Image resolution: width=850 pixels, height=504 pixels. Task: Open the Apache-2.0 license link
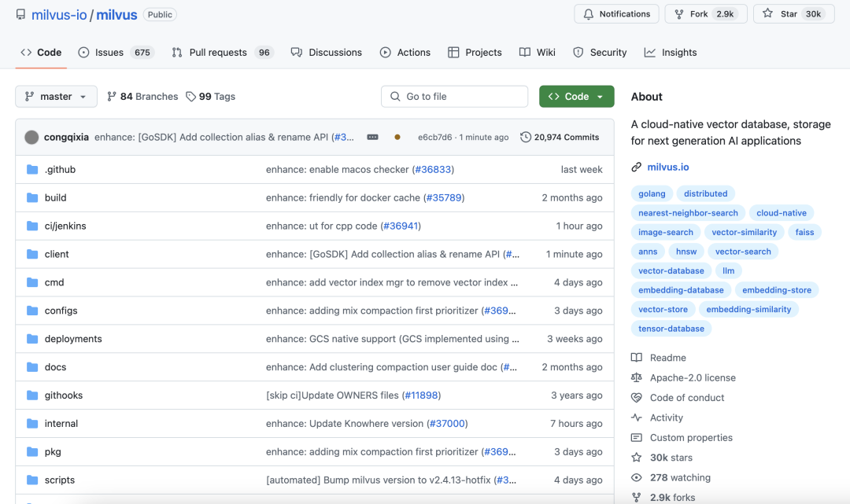point(693,377)
